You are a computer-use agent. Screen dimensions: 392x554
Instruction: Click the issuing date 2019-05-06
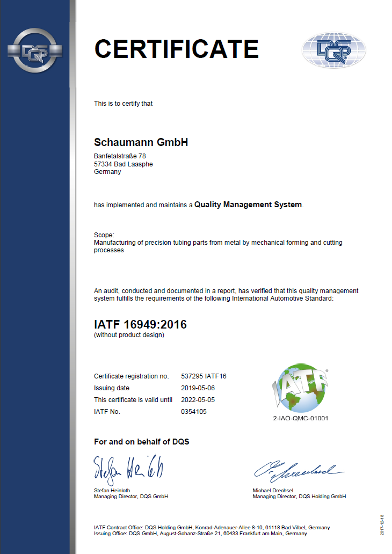click(x=198, y=388)
